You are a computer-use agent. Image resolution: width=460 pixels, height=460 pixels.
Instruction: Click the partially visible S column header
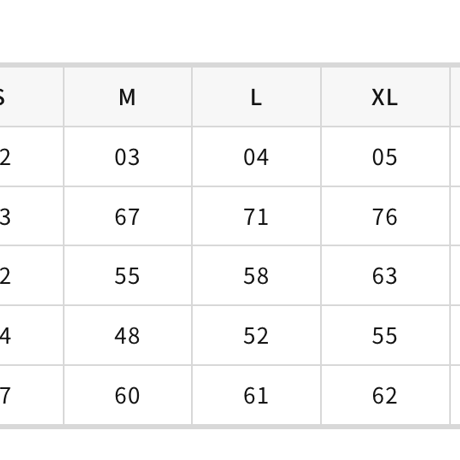coord(32,97)
